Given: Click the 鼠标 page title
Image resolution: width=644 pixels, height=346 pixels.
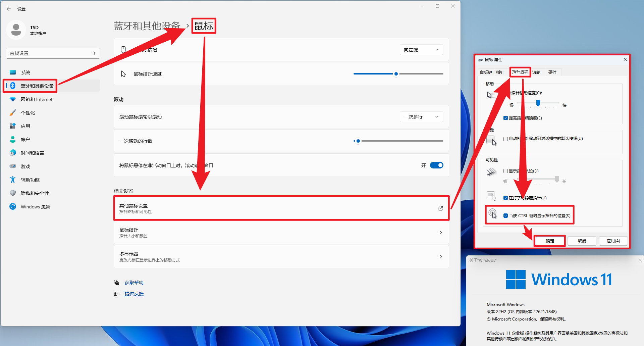Looking at the screenshot, I should 204,26.
